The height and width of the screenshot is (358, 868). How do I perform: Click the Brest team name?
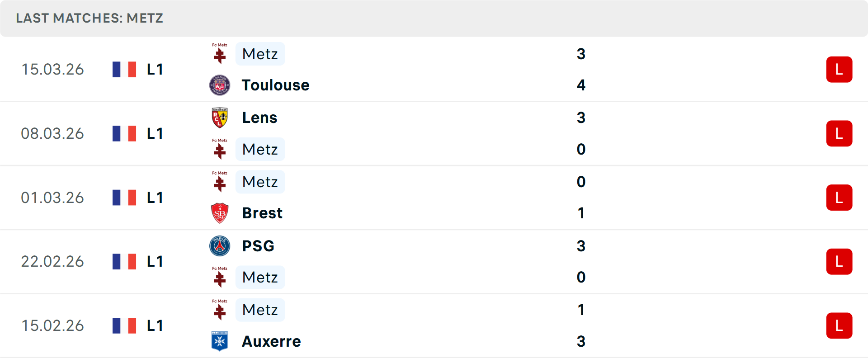pos(262,213)
